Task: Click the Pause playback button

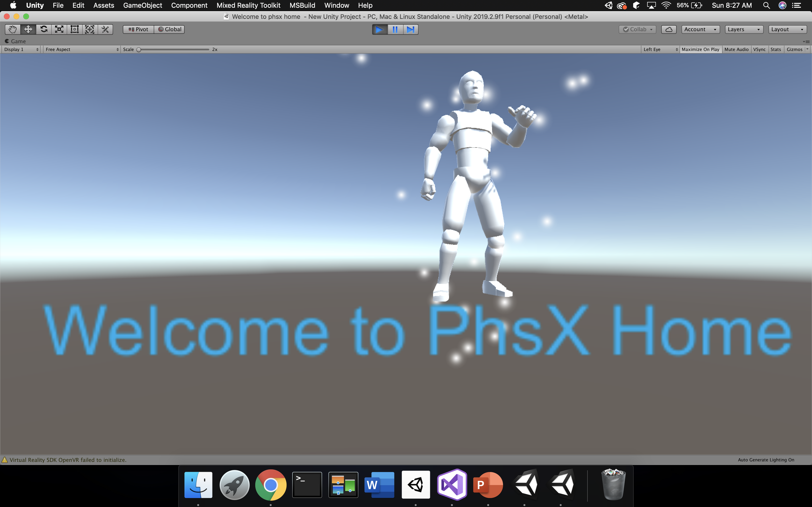Action: 395,29
